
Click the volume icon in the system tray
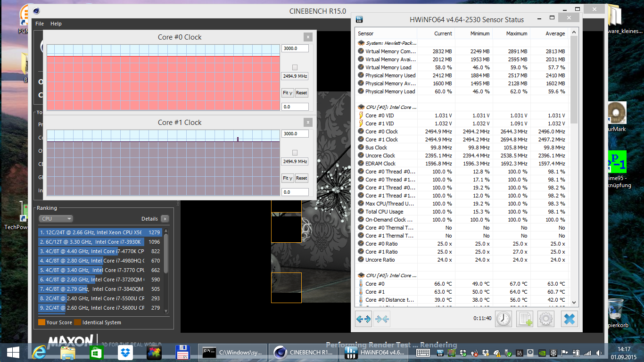(x=598, y=353)
